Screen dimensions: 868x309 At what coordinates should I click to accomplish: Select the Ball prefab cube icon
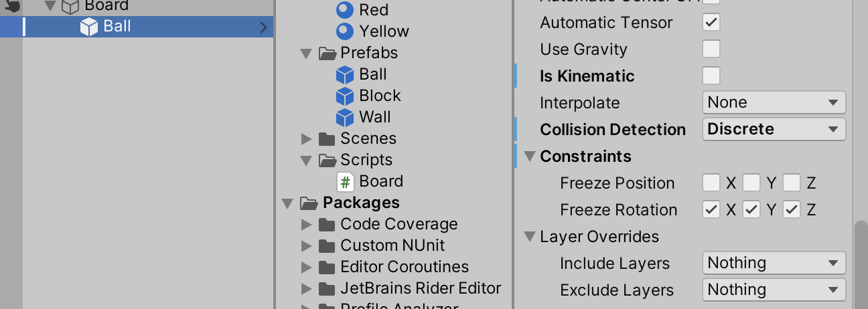(344, 75)
